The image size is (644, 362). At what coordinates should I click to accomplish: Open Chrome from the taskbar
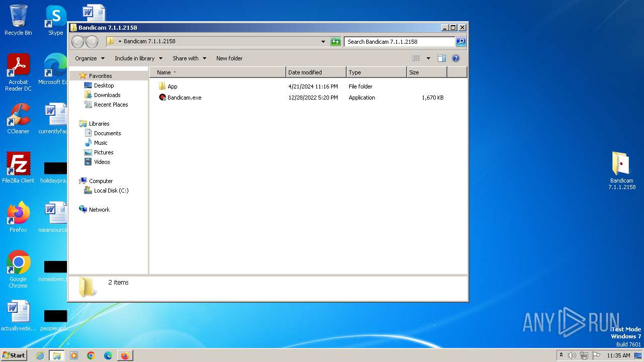(x=91, y=355)
